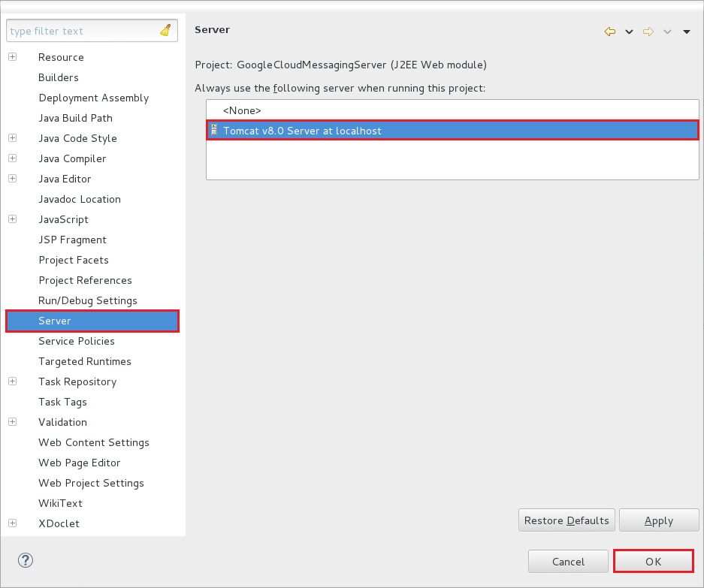
Task: Expand the Java Code Style node
Action: pos(13,137)
